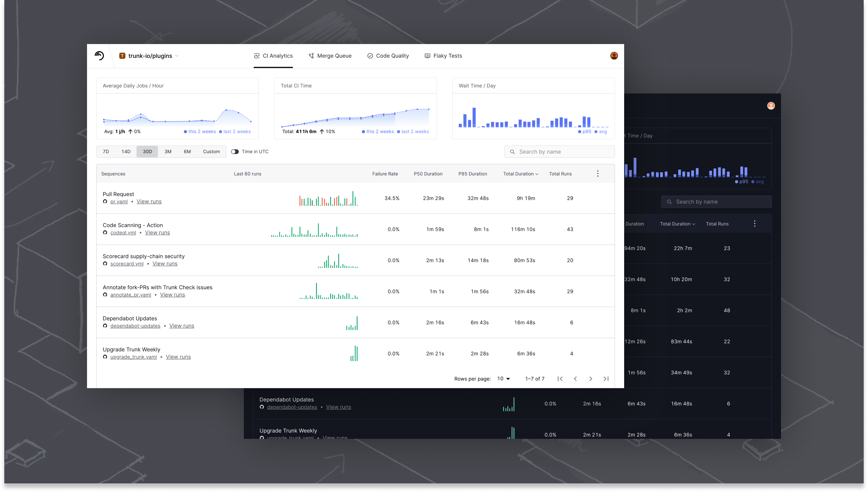Image resolution: width=868 pixels, height=492 pixels.
Task: View runs for Scorecard supply-chain security
Action: tap(165, 264)
